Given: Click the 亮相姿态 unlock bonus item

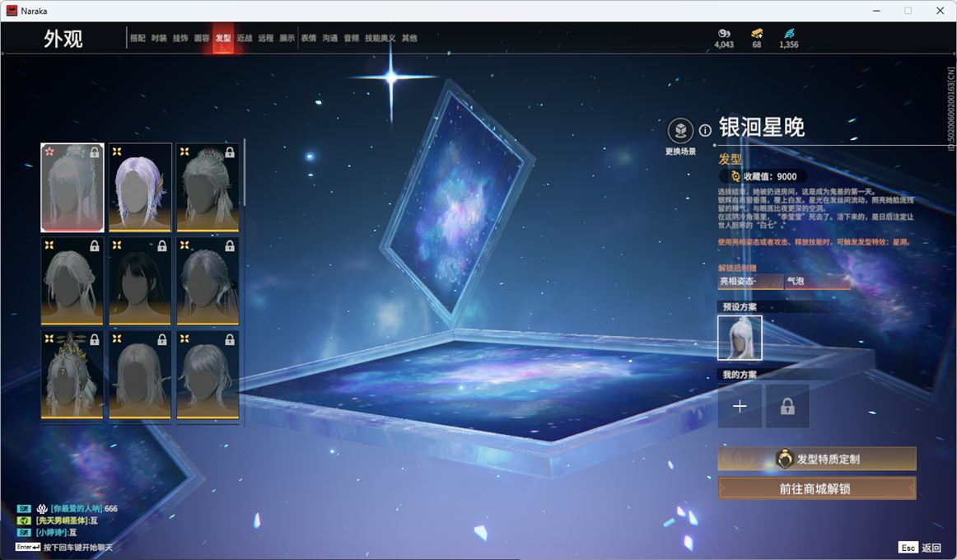Looking at the screenshot, I should (x=750, y=281).
